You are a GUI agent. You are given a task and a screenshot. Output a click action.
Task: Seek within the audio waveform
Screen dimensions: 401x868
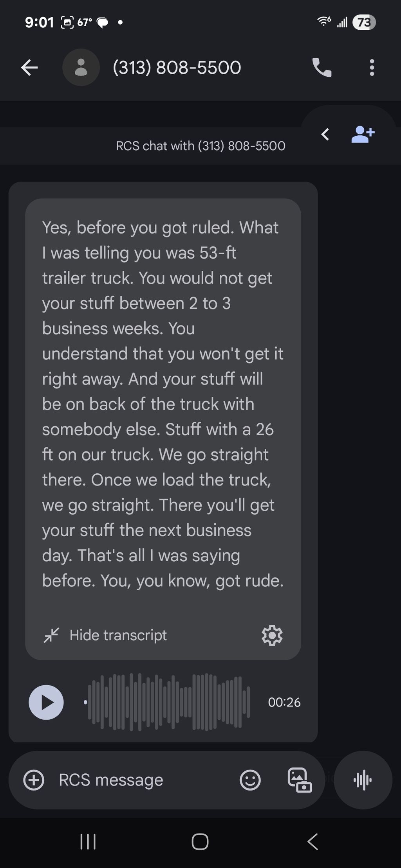click(167, 703)
